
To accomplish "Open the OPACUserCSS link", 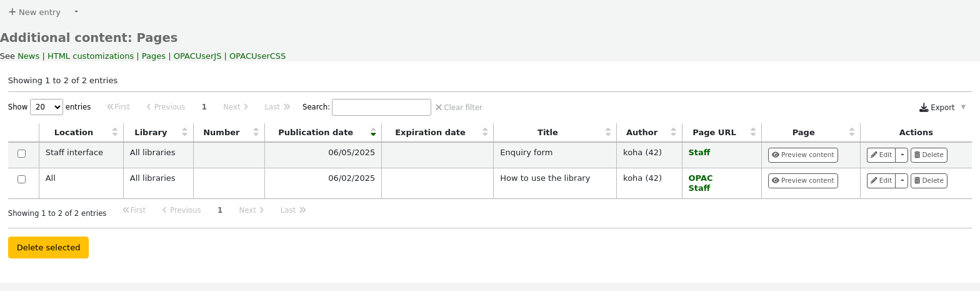I will point(257,56).
